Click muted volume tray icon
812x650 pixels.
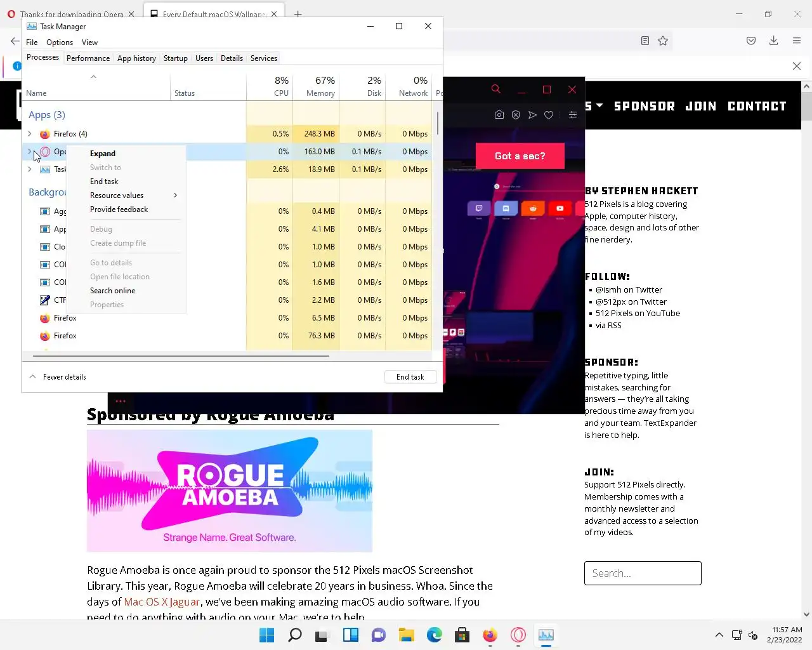[753, 635]
